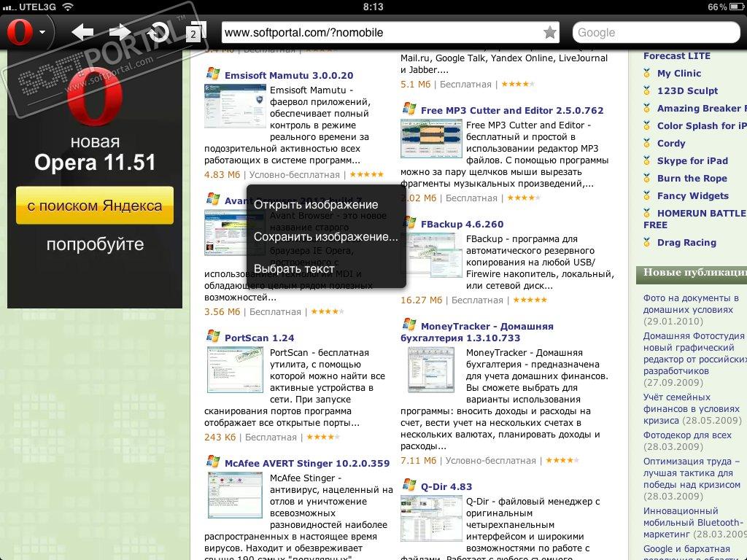Open 'Учёт семейных финансов' article link
Image resolution: width=747 pixels, height=560 pixels.
(x=692, y=408)
